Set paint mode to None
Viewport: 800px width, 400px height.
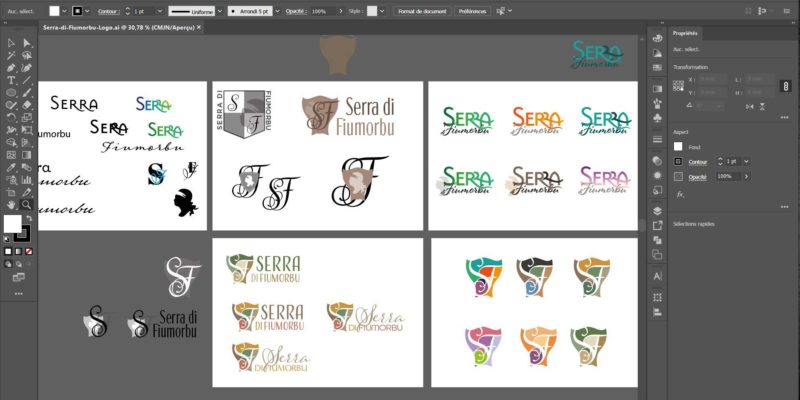click(27, 251)
